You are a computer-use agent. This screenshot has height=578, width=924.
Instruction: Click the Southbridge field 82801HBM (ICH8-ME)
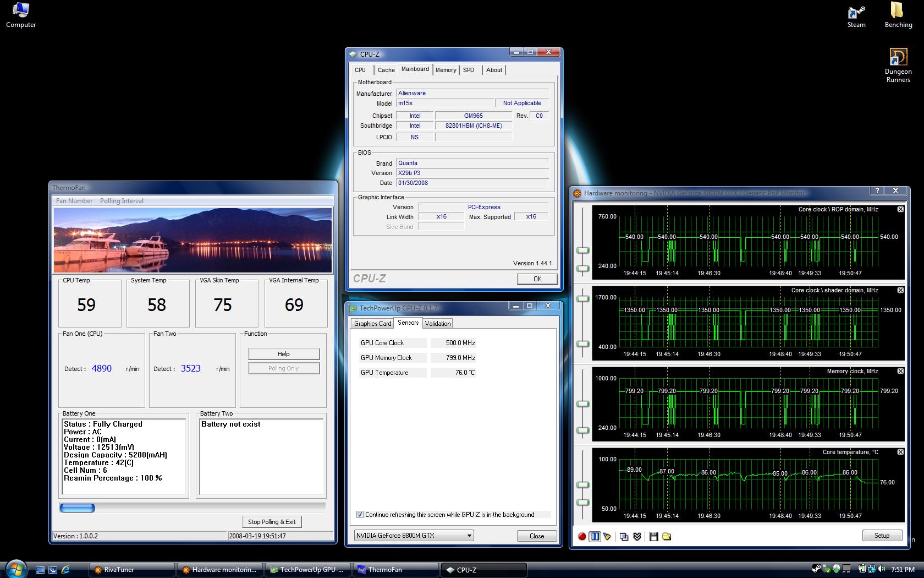coord(474,126)
